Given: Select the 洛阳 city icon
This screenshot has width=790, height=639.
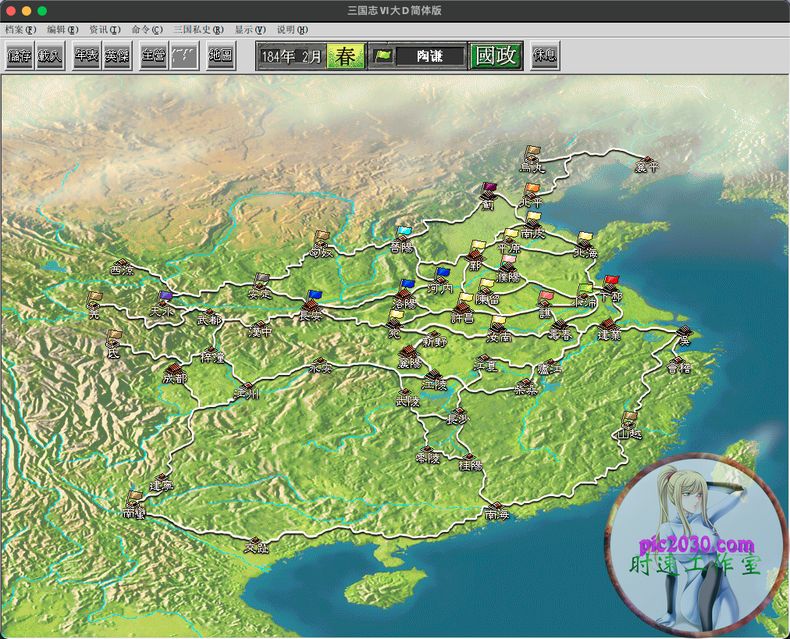Looking at the screenshot, I should [x=405, y=296].
